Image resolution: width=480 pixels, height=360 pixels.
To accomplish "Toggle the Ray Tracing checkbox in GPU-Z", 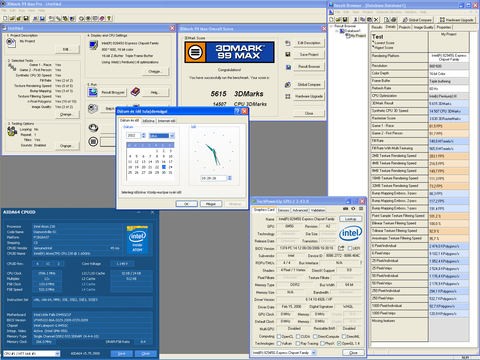I will click(298, 343).
